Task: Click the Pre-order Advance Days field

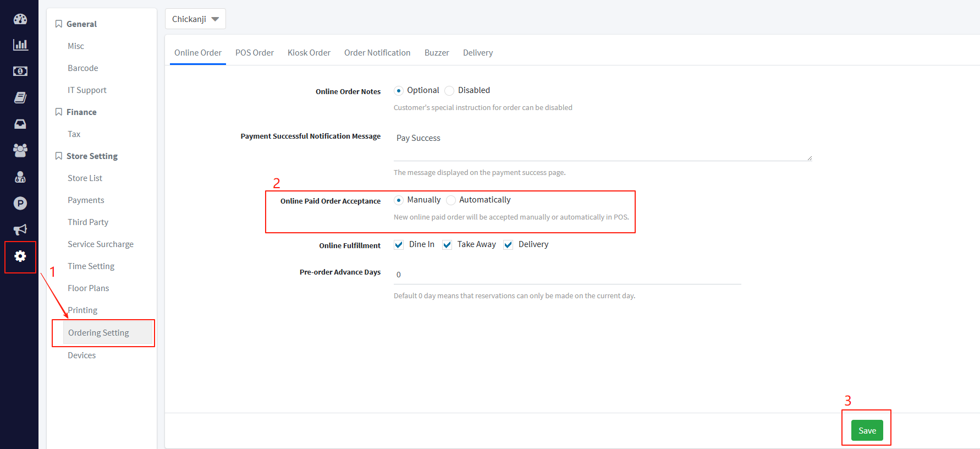Action: pyautogui.click(x=568, y=275)
